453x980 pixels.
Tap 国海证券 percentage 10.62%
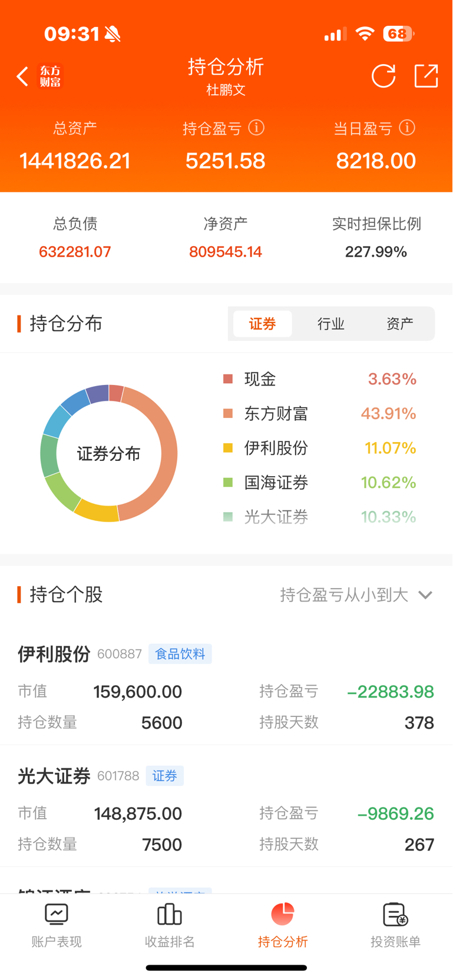(x=389, y=483)
